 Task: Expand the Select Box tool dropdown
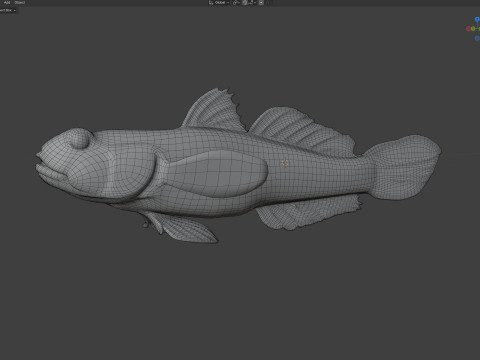[x=8, y=10]
